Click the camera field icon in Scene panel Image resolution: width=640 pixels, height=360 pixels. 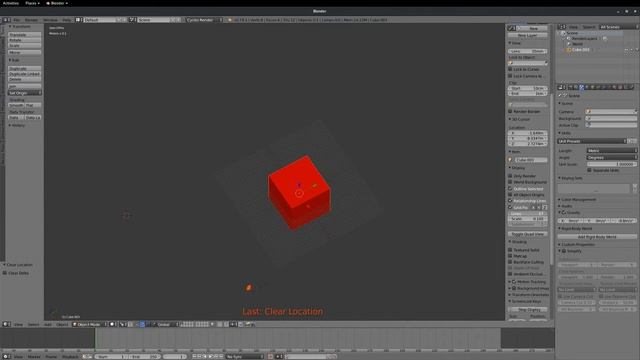click(589, 111)
